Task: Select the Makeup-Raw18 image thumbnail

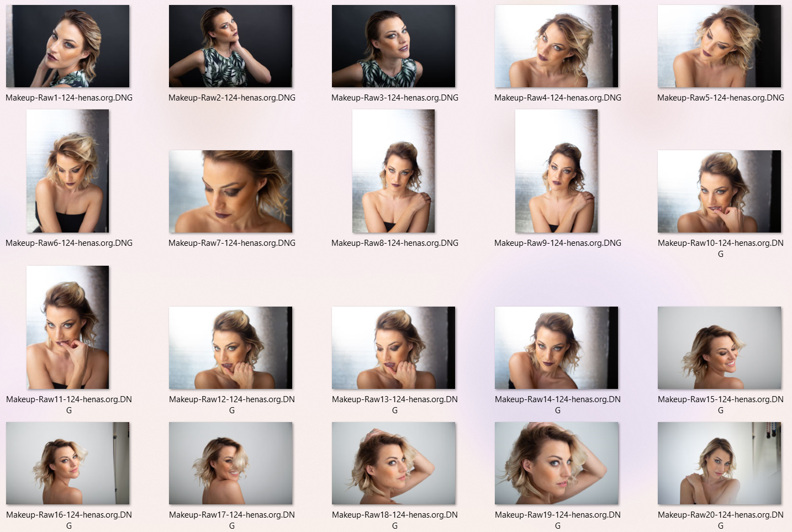Action: (393, 463)
